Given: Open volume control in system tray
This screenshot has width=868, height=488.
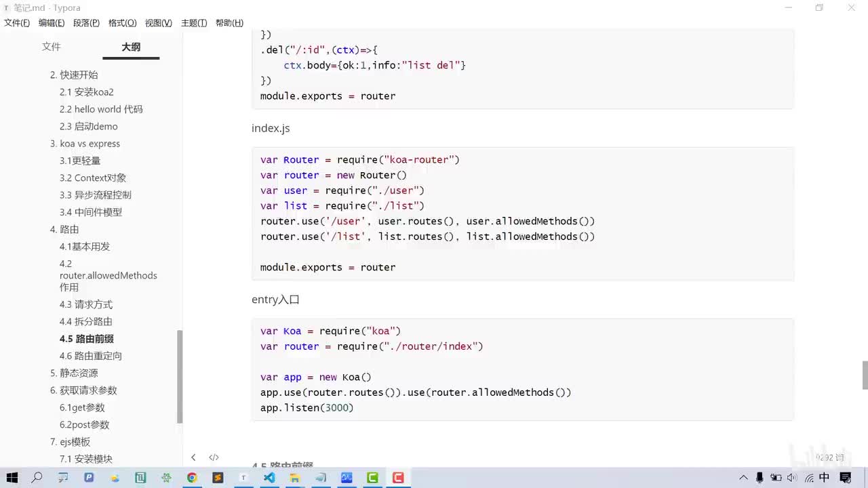Looking at the screenshot, I should [x=791, y=478].
